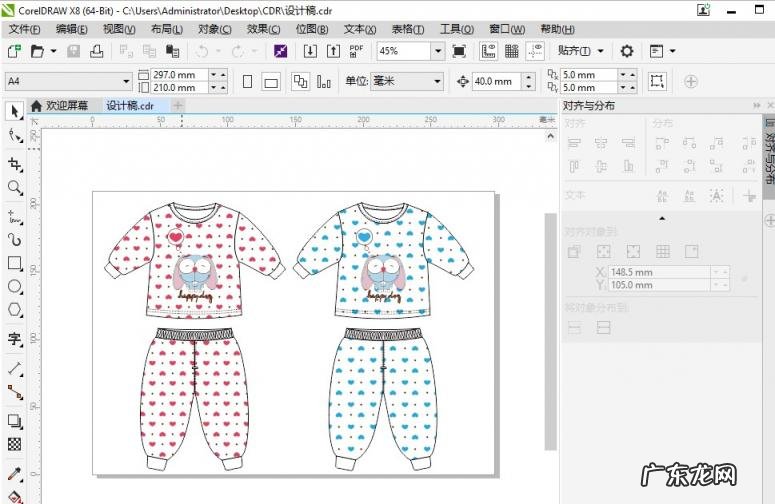Select the Rectangle tool
Viewport: 775px width, 504px height.
tap(14, 263)
